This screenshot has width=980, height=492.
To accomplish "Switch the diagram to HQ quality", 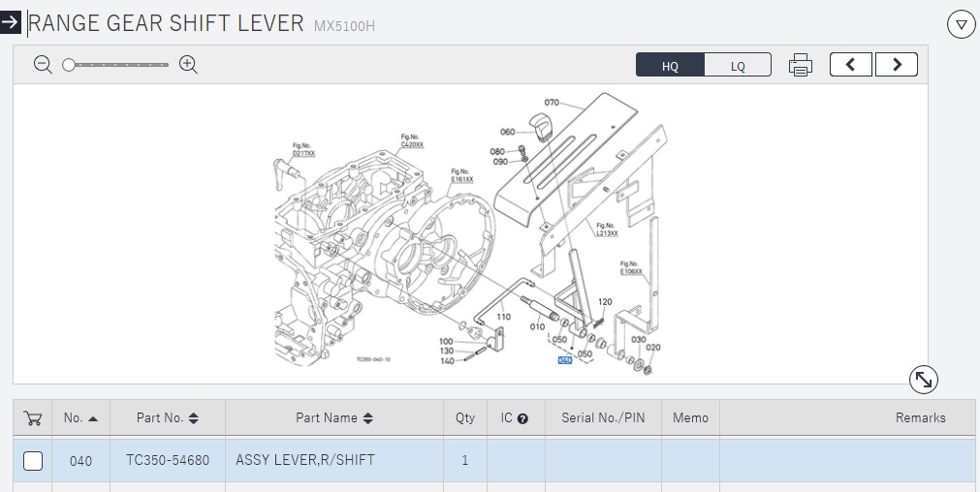I will 670,66.
